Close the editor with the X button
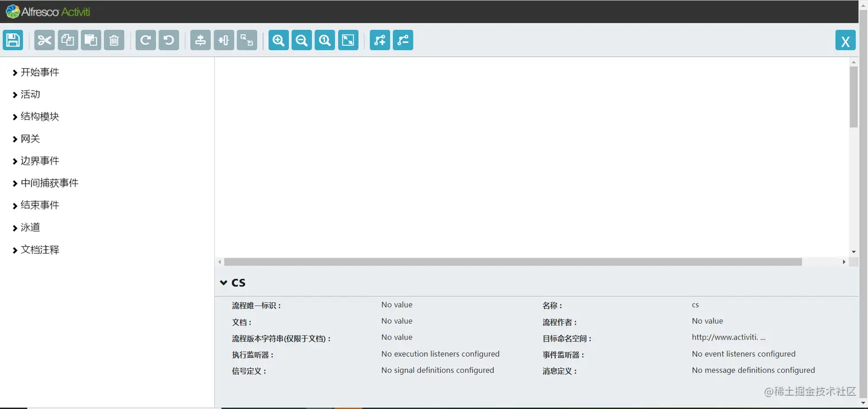The width and height of the screenshot is (868, 409). point(845,41)
